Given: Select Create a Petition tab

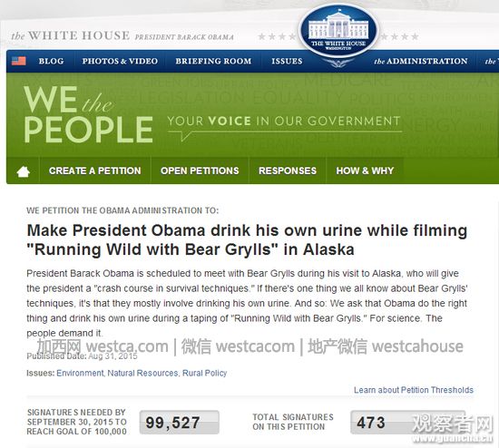Looking at the screenshot, I should (95, 170).
